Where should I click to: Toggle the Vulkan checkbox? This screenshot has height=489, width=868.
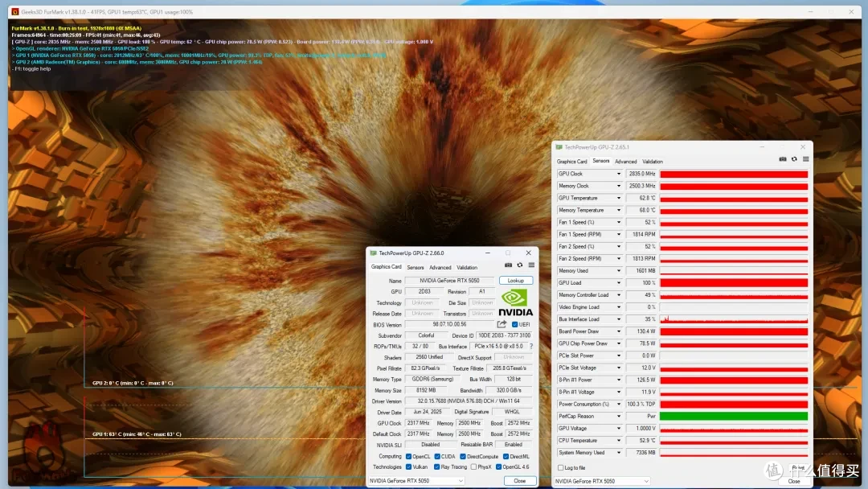pyautogui.click(x=408, y=467)
